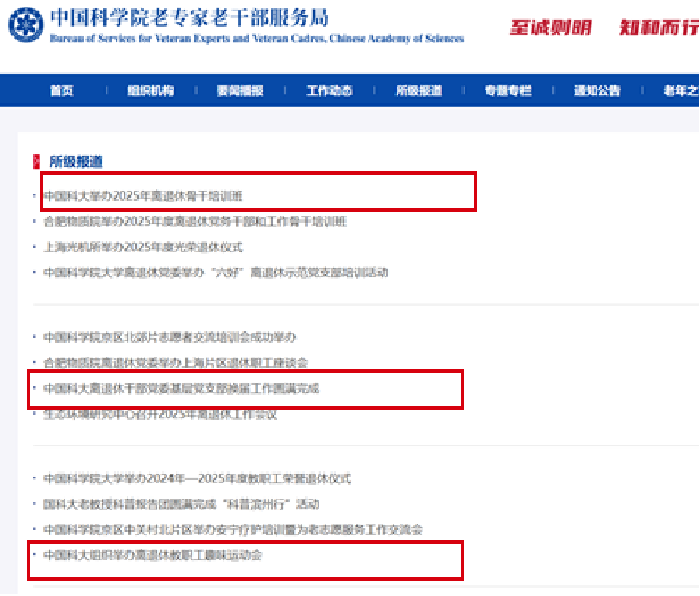This screenshot has height=596, width=700.
Task: Open 合肥物质院举办2025年度离退休党务干部 article
Action: 195,222
